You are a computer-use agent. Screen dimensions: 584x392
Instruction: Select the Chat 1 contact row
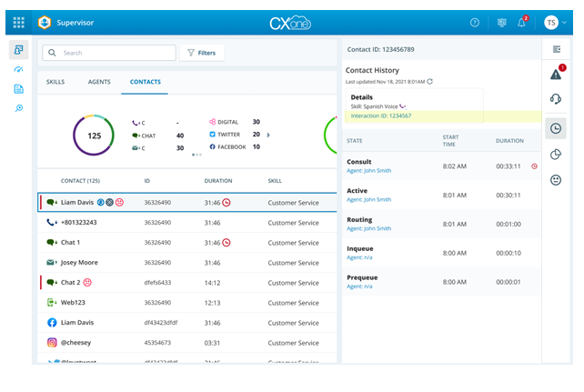pos(187,243)
